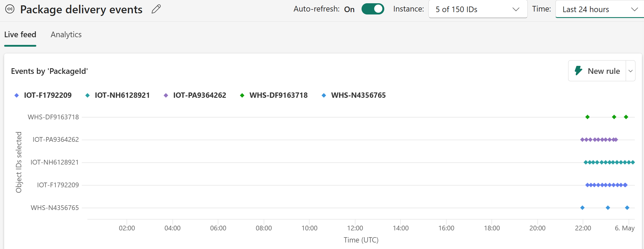Image resolution: width=644 pixels, height=249 pixels.
Task: Click the middle green event on WHS-DF9163718 row
Action: [x=614, y=117]
